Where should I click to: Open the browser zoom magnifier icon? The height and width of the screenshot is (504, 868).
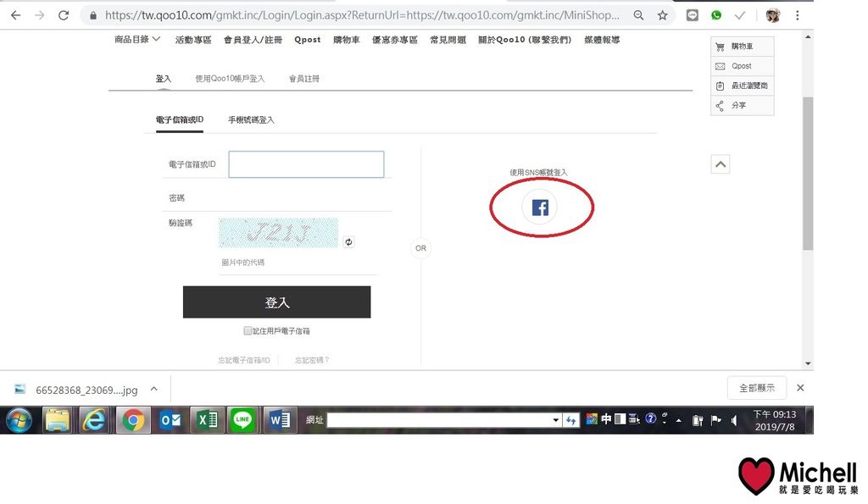tap(639, 15)
